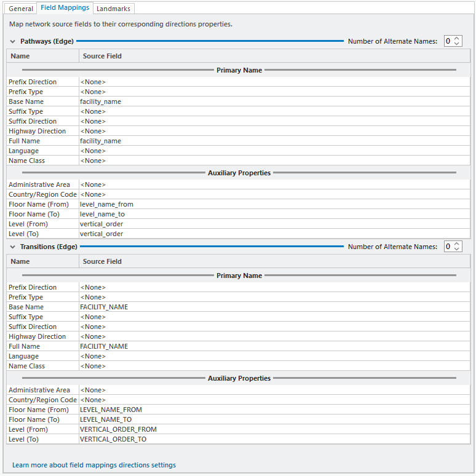Decrease Pathways Number of Alternate Names

pyautogui.click(x=457, y=44)
